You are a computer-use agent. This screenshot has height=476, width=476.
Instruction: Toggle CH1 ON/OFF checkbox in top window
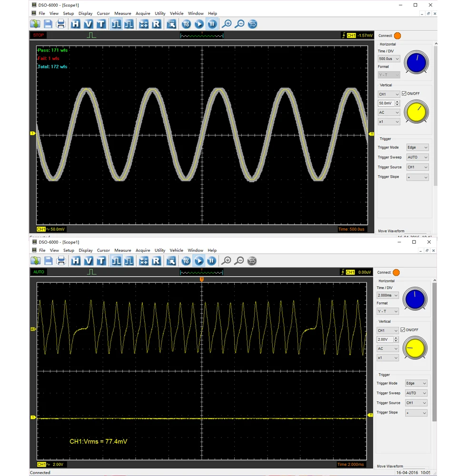click(x=404, y=93)
